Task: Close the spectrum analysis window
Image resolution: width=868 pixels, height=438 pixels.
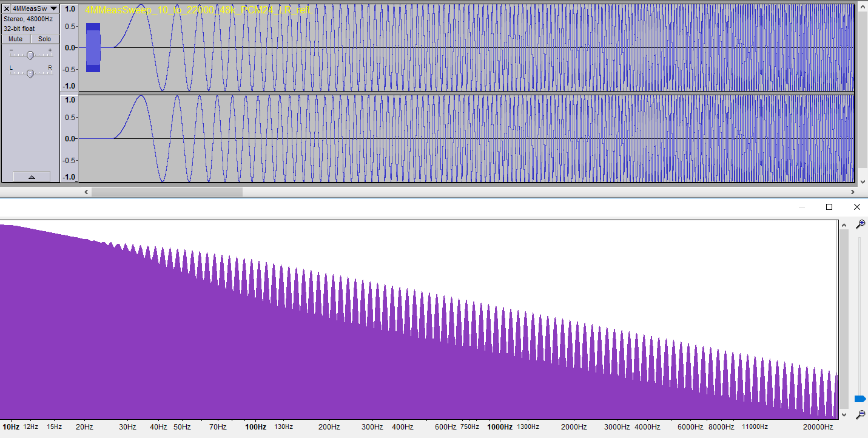Action: 856,207
